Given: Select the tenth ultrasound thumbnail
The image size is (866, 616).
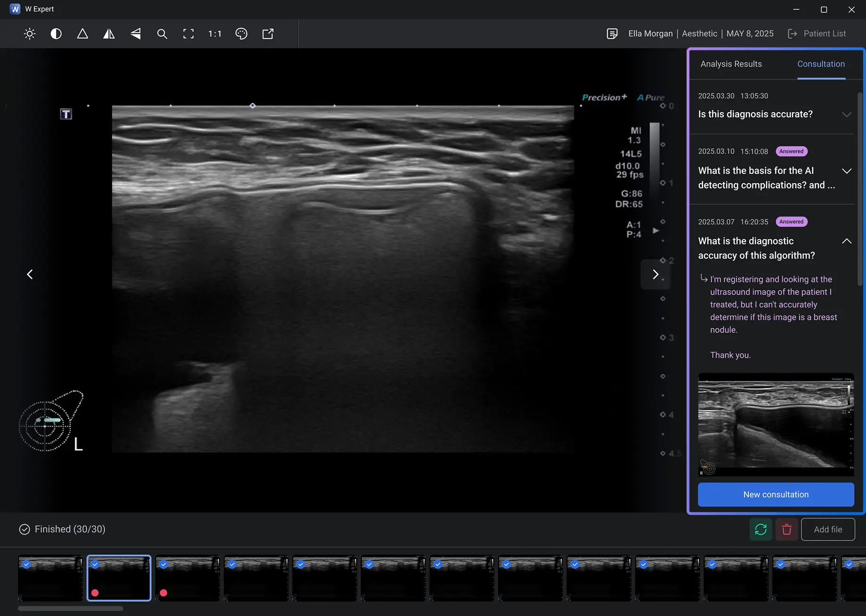Looking at the screenshot, I should (667, 578).
